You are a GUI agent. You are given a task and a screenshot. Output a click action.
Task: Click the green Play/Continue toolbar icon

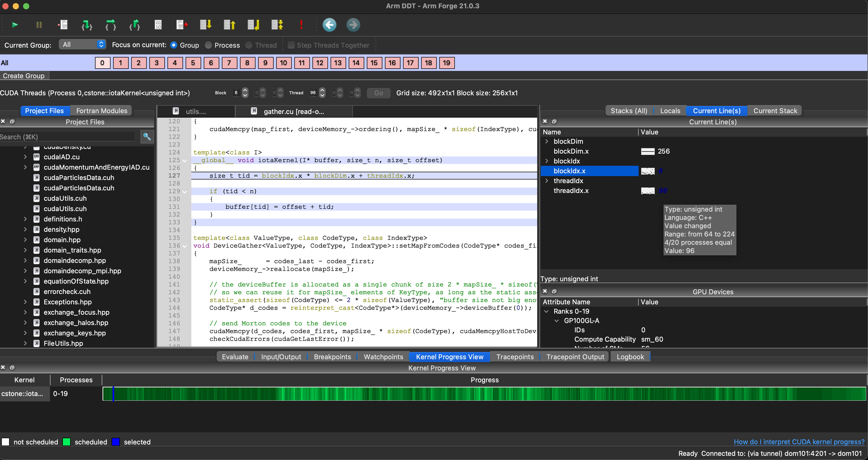tap(15, 25)
